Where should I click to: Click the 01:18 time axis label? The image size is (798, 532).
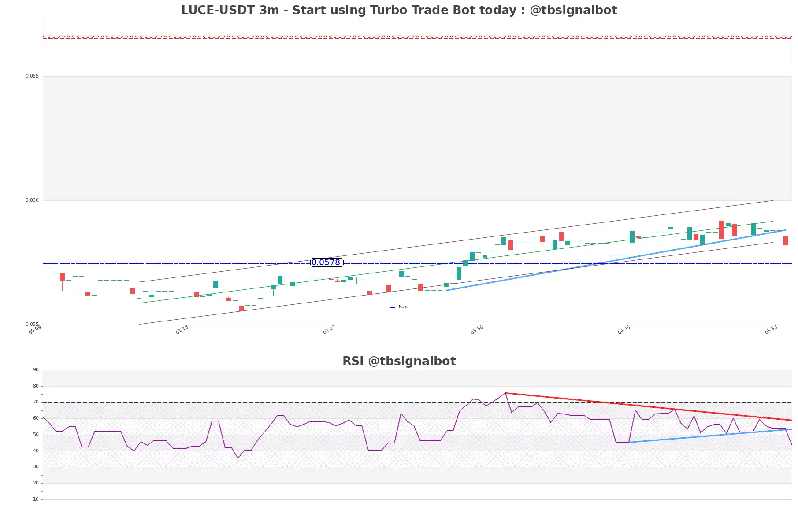182,330
